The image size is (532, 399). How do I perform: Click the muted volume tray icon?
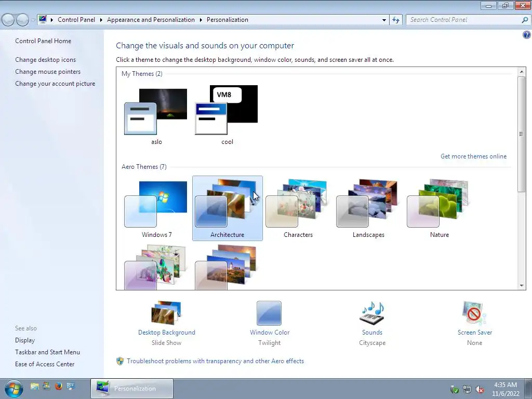[x=480, y=390]
